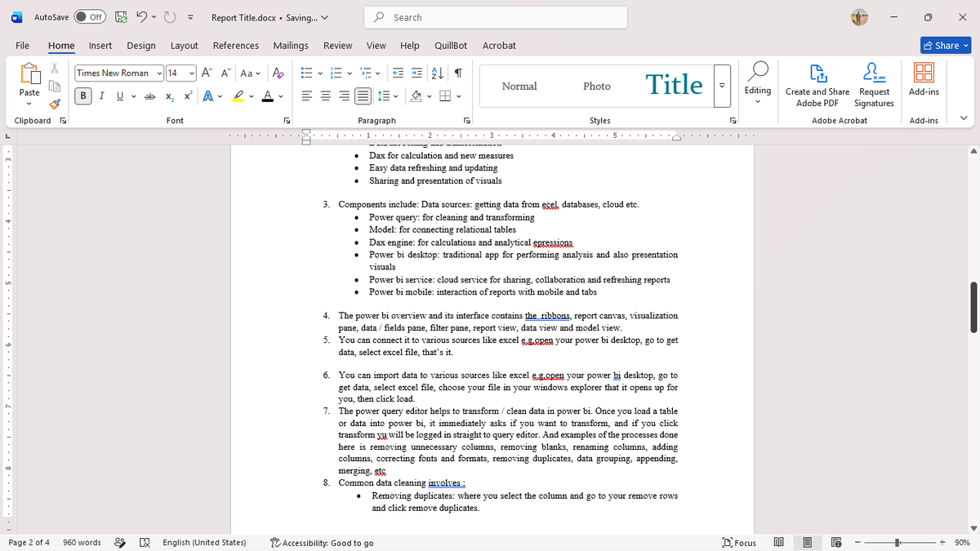
Task: Switch to the Insert tab
Action: 100,46
